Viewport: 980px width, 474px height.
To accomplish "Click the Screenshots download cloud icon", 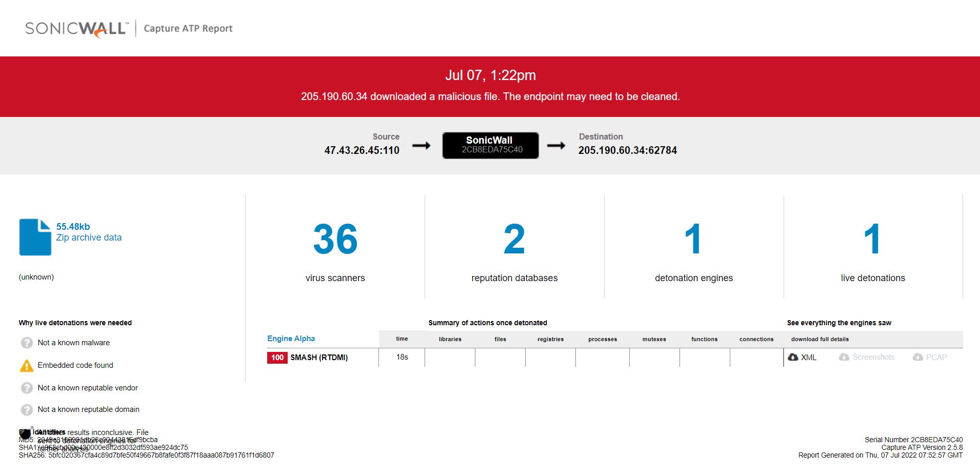I will [844, 357].
